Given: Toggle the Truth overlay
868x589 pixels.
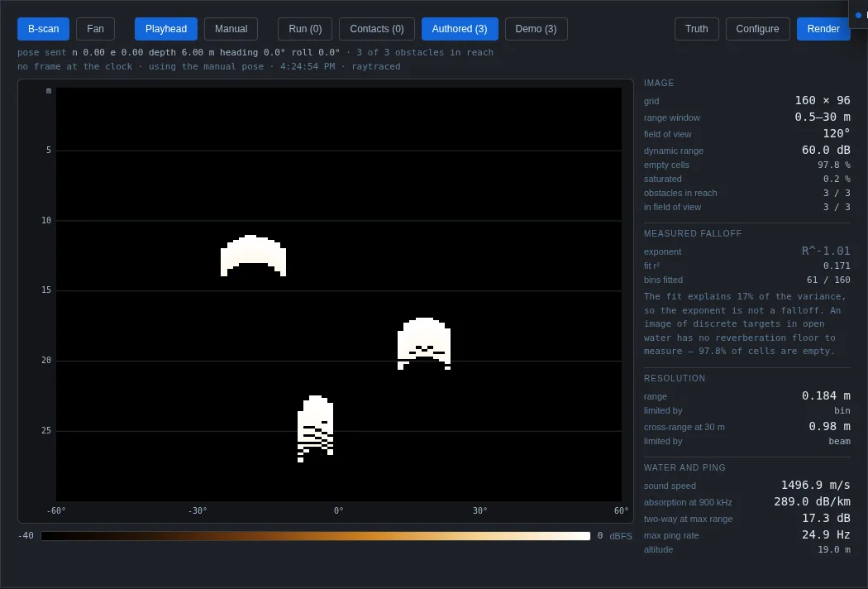Looking at the screenshot, I should [696, 29].
